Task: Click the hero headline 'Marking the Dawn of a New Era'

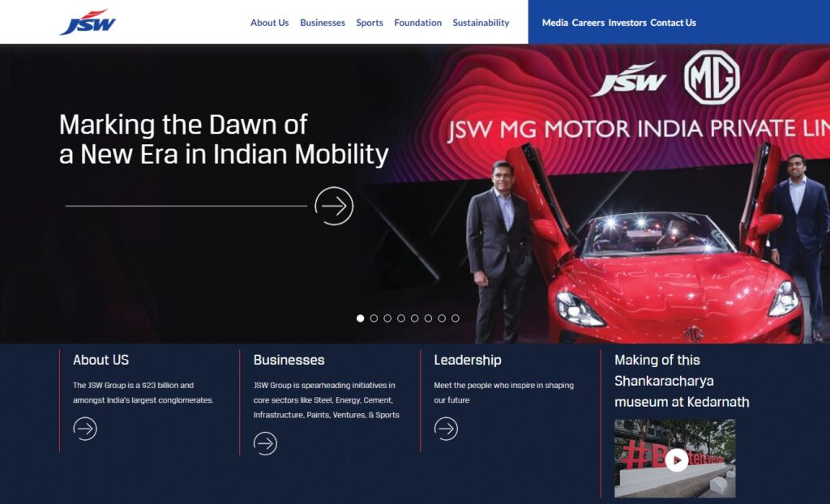Action: pos(224,139)
